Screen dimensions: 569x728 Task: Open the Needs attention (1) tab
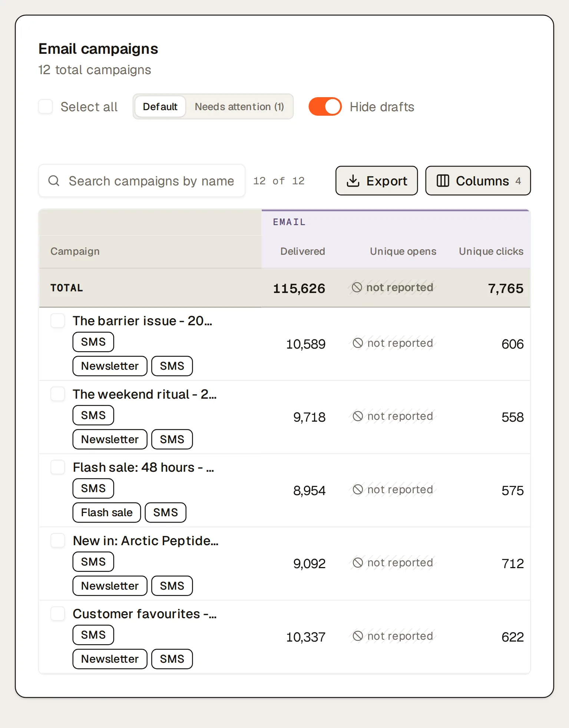239,106
